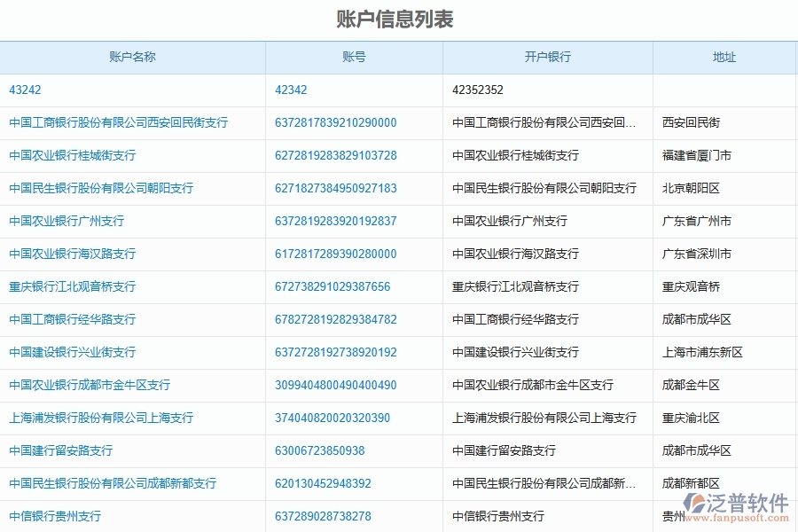Select 中国农业银行海汉路支行 entry
The width and height of the screenshot is (798, 532).
coord(72,254)
